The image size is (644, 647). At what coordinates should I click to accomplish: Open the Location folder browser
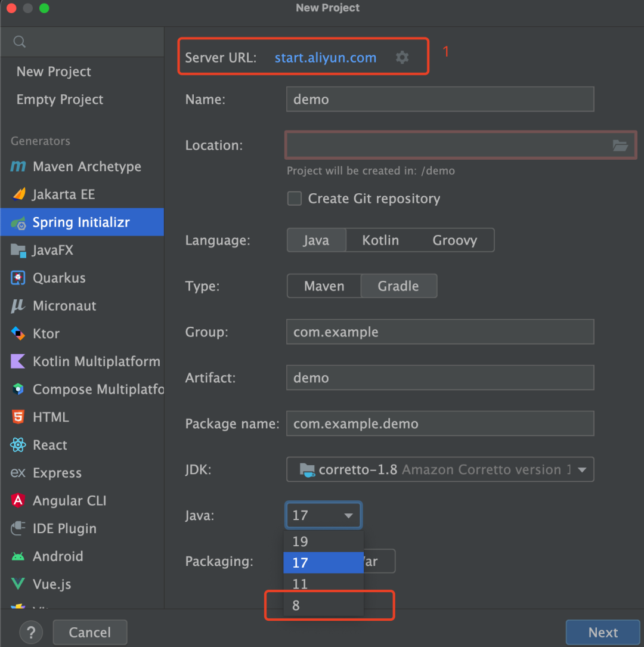point(620,145)
